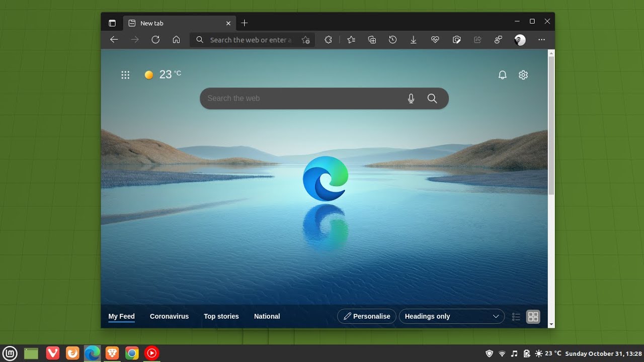644x362 pixels.
Task: Open the Files manager in taskbar
Action: (31, 353)
